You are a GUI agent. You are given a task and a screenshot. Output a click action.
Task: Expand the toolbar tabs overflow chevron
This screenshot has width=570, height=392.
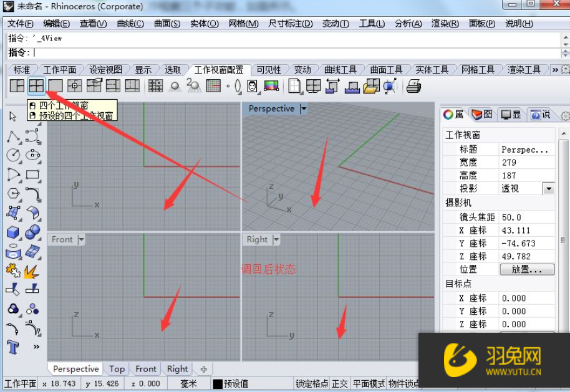(x=555, y=69)
